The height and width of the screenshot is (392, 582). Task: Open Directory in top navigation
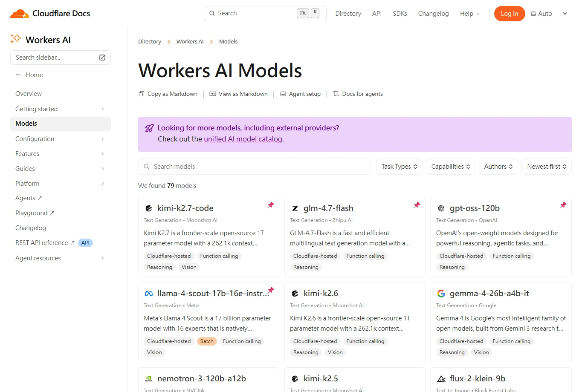coord(348,14)
